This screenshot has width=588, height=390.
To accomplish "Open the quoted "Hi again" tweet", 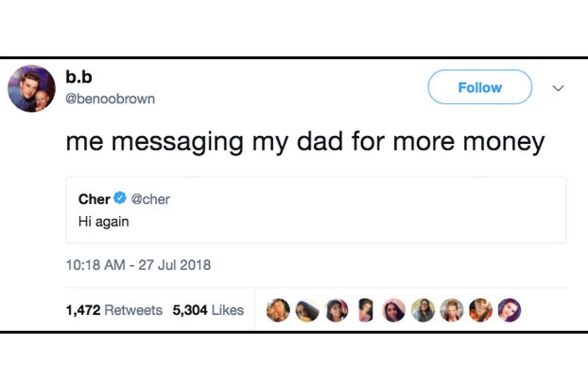I will point(315,222).
